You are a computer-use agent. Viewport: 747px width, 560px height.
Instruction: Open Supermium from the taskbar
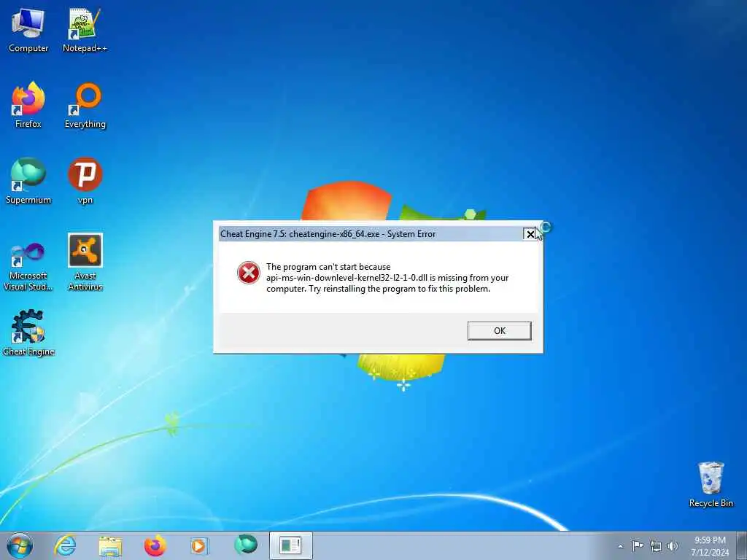(246, 545)
